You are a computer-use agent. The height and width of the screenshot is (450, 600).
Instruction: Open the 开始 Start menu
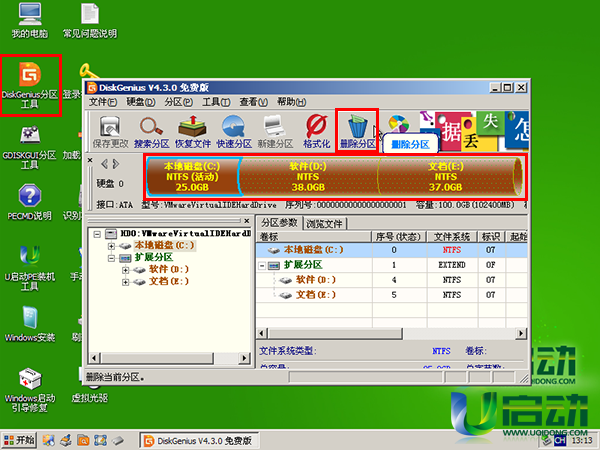pyautogui.click(x=19, y=440)
